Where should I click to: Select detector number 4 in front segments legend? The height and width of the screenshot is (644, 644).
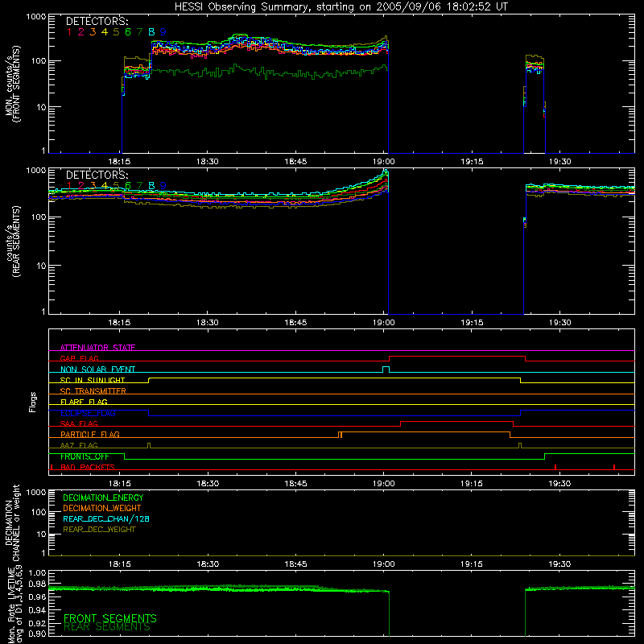coord(105,32)
